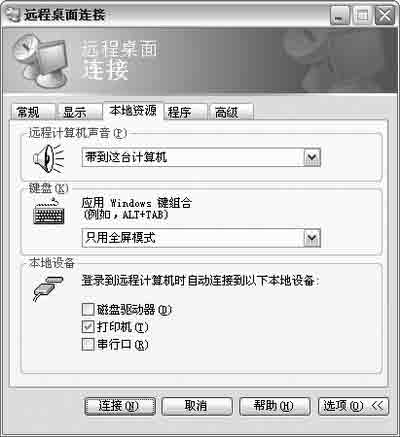Uncheck the 打印机 checkbox
Viewport: 400px width, 437px height.
pos(88,327)
